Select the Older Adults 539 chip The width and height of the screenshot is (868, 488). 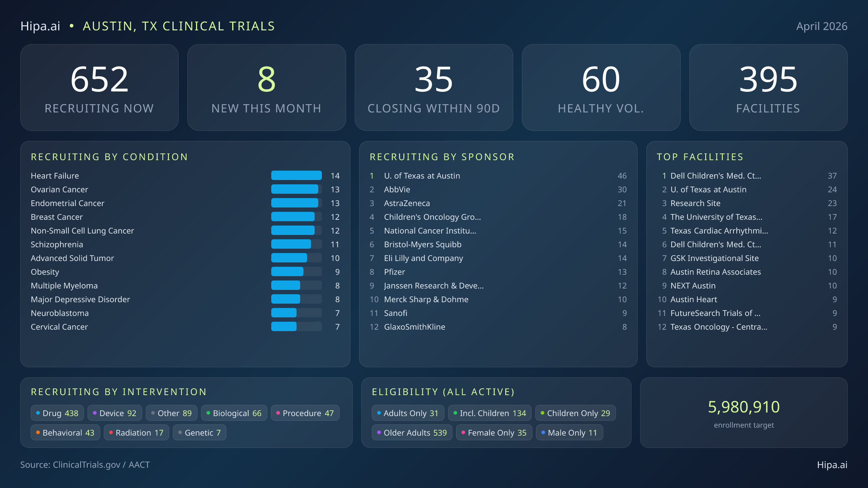(412, 433)
